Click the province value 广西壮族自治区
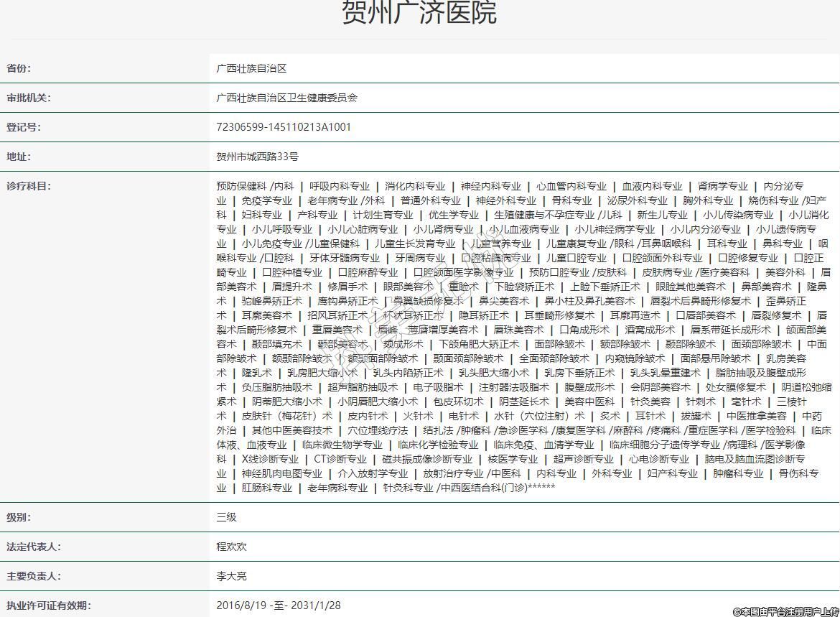Viewport: 840px width, 617px height. tap(251, 68)
